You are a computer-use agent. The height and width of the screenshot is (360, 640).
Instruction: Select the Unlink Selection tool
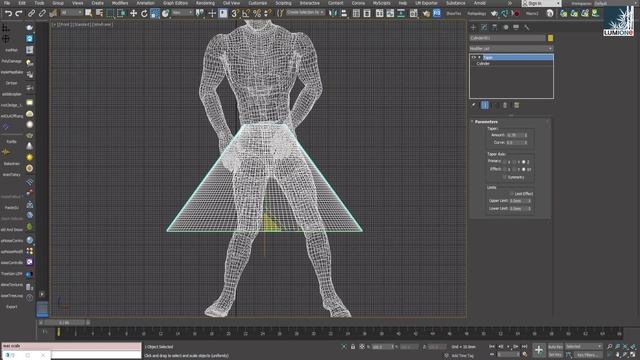point(42,13)
